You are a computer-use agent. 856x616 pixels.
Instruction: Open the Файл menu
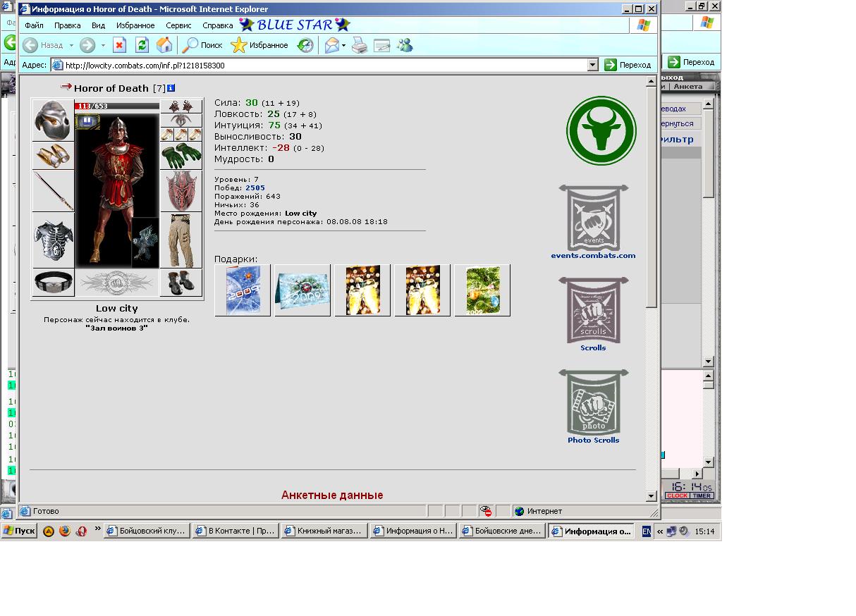coord(34,25)
